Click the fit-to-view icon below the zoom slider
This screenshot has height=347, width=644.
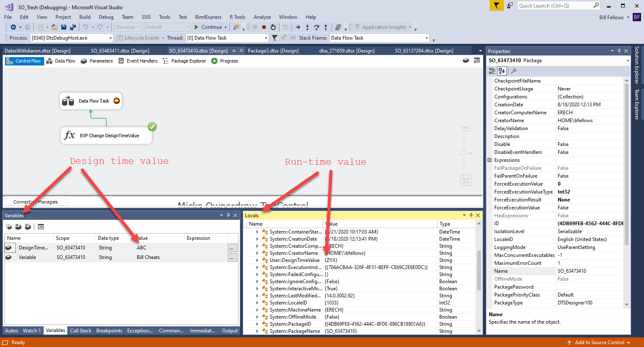pyautogui.click(x=466, y=181)
